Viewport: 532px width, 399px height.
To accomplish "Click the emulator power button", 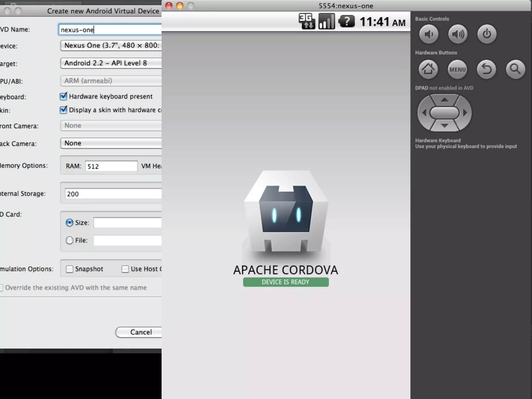I will point(487,34).
